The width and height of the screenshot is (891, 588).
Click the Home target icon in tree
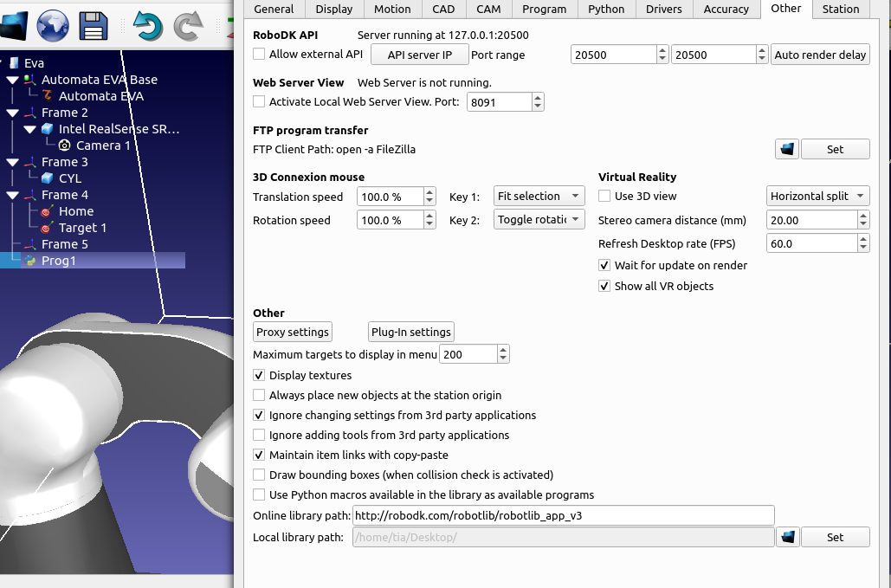(47, 211)
